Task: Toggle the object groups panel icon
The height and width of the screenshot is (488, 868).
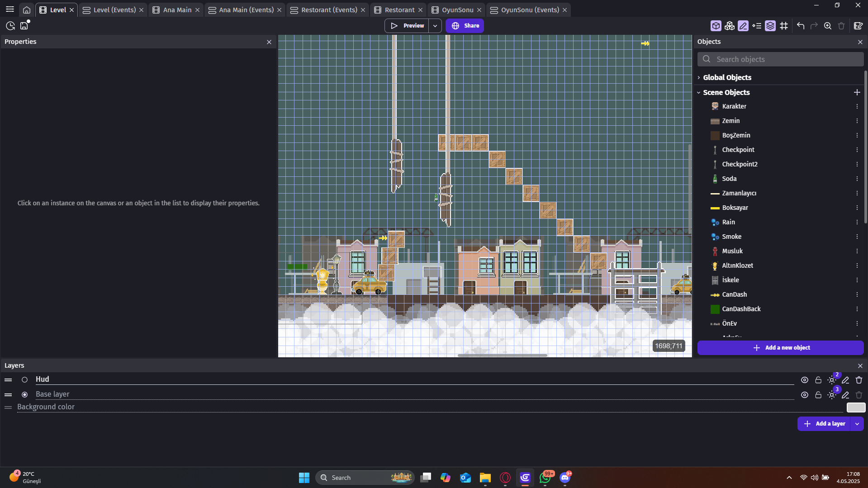Action: 729,26
